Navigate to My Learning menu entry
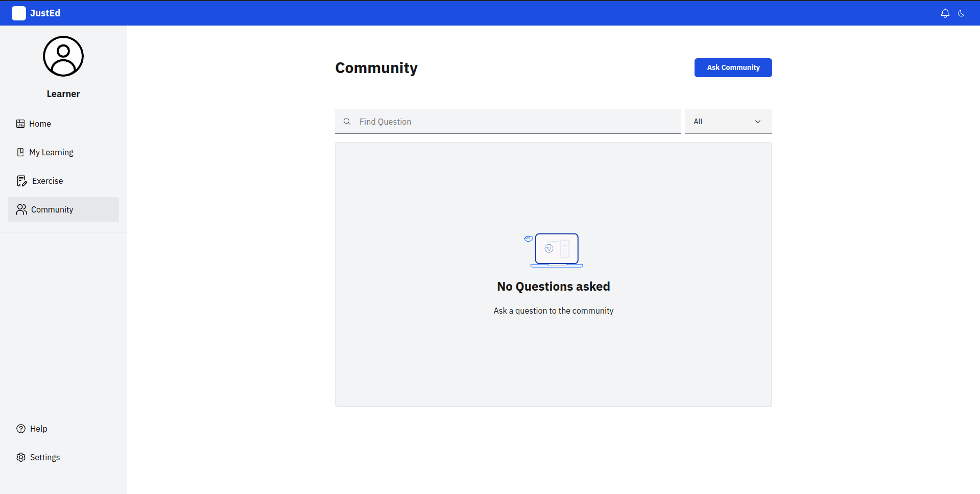The width and height of the screenshot is (980, 494). click(x=51, y=152)
